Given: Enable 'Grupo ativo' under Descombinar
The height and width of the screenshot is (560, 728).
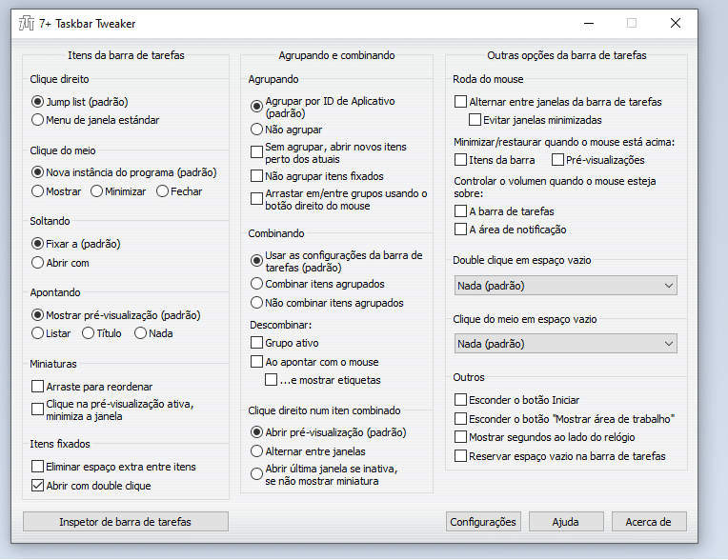Looking at the screenshot, I should pos(257,343).
